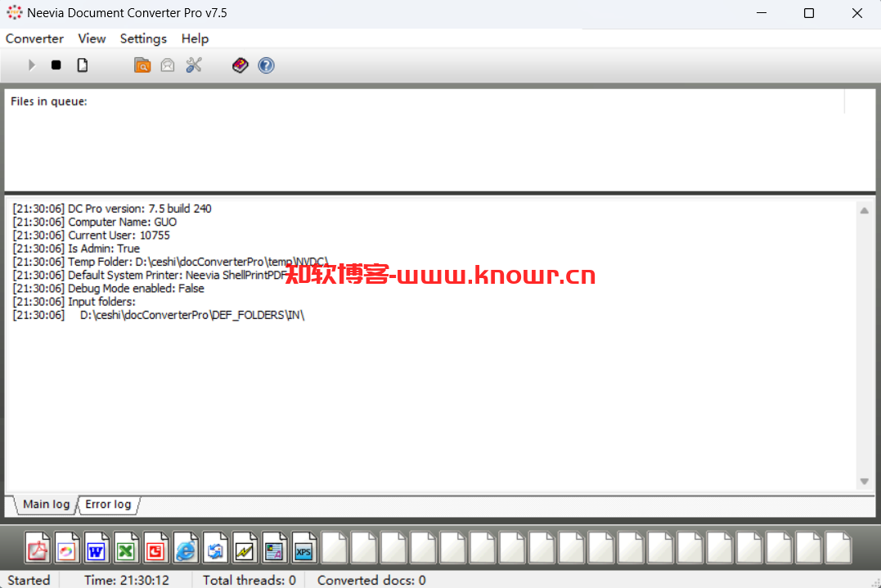Click the blank document toolbar icon

(83, 65)
